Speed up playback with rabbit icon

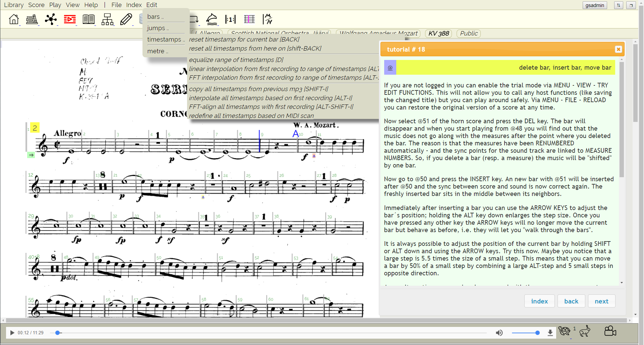tap(585, 331)
